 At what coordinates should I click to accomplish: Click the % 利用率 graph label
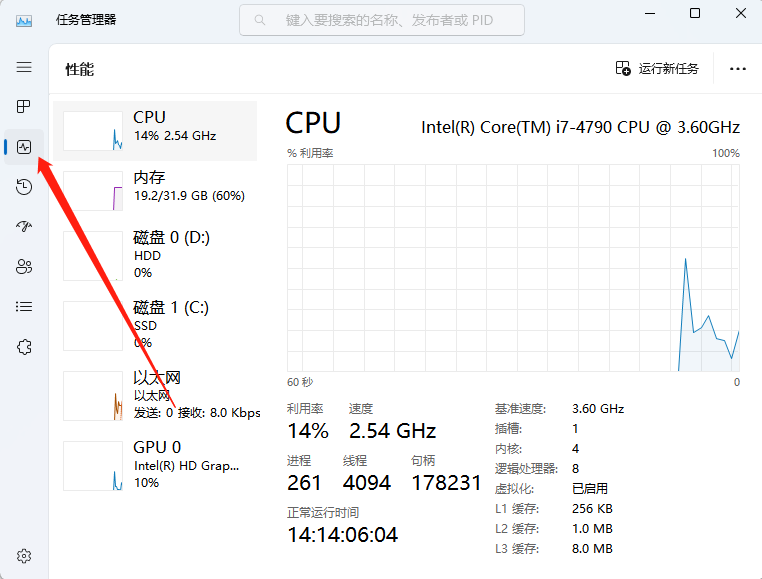310,153
